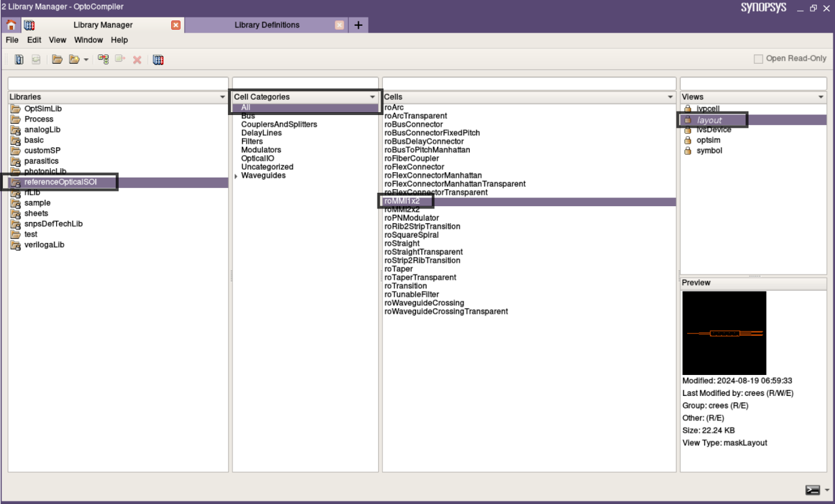
Task: Open the File menu
Action: pyautogui.click(x=12, y=40)
